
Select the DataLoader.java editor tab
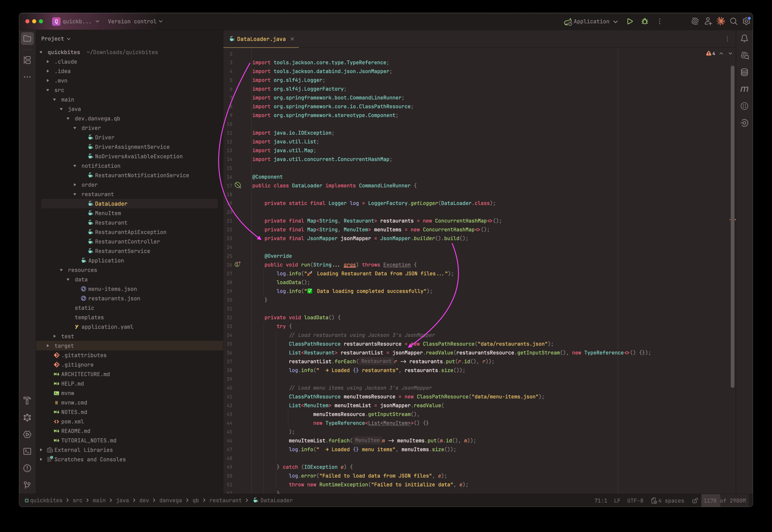[261, 39]
